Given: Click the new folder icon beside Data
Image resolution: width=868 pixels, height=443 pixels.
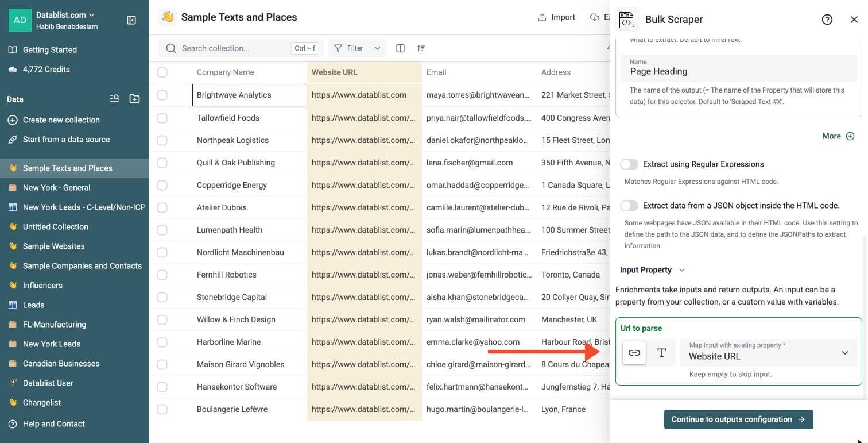Looking at the screenshot, I should pos(134,99).
